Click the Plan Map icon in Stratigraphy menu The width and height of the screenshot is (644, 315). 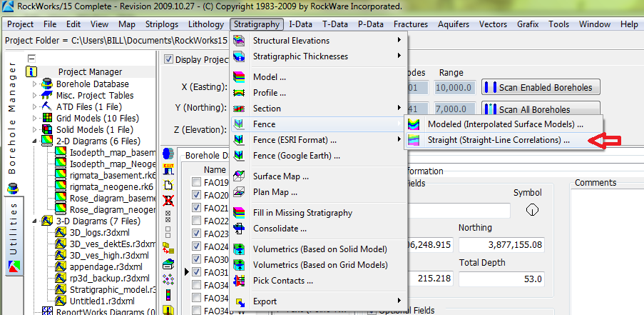pos(239,192)
